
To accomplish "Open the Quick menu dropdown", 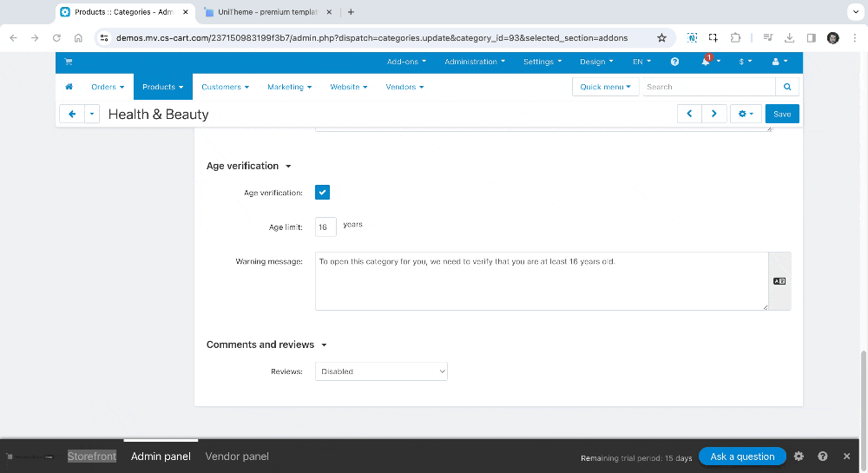I will click(605, 87).
